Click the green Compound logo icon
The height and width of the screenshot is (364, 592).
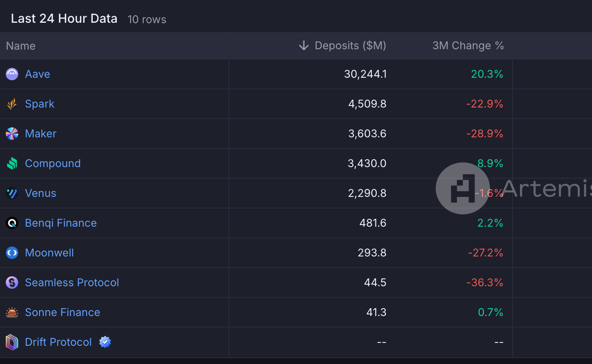coord(12,163)
